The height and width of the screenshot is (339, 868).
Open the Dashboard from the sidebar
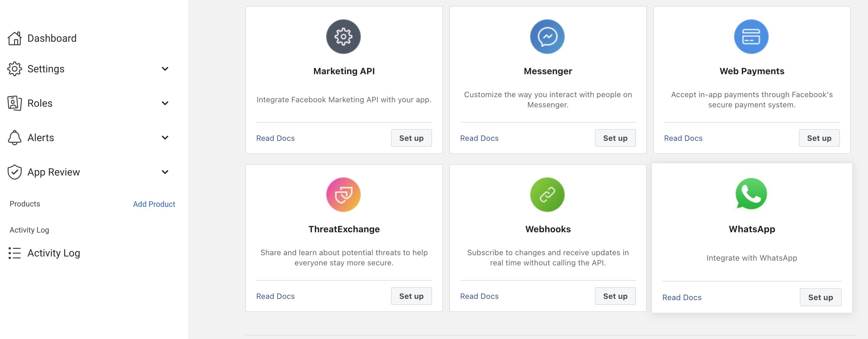coord(52,38)
